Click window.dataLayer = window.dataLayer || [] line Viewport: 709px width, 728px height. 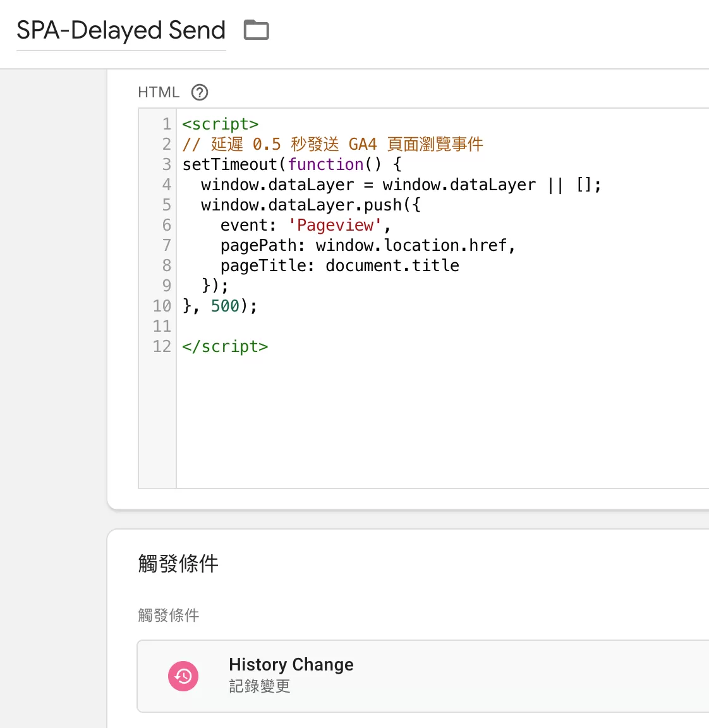pos(401,185)
